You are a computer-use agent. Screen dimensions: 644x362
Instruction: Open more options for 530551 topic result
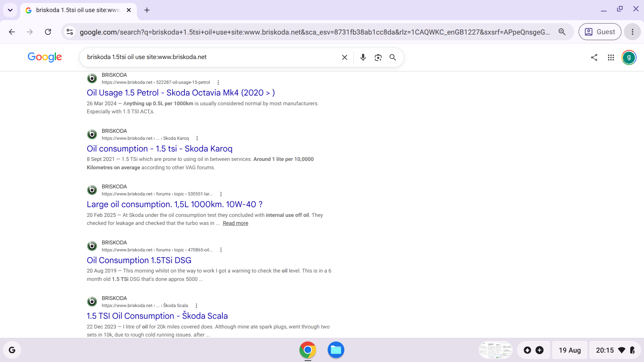coord(221,194)
